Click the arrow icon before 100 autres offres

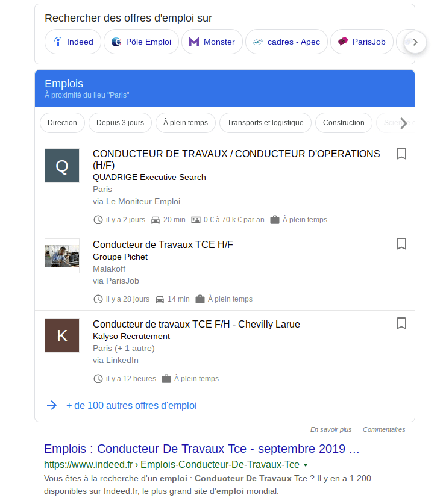coord(52,405)
